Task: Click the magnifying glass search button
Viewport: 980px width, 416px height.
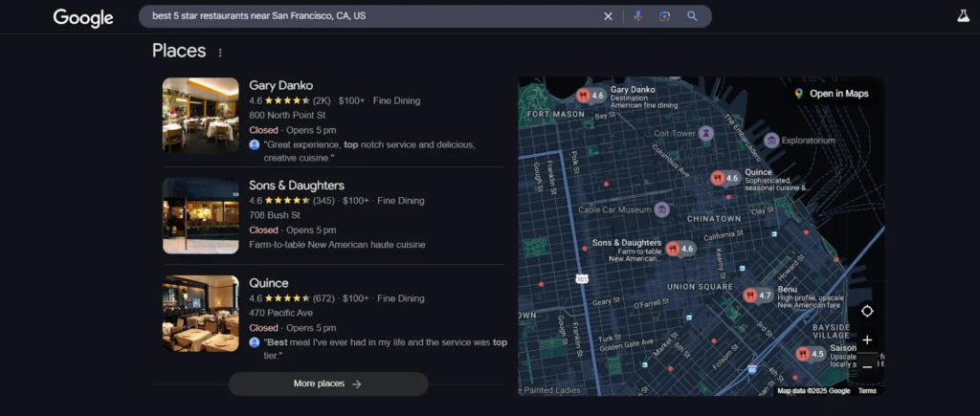Action: pyautogui.click(x=692, y=16)
